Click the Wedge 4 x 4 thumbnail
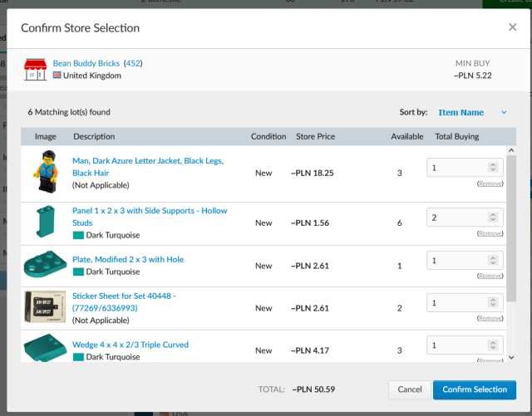Image resolution: width=532 pixels, height=416 pixels. (x=45, y=347)
